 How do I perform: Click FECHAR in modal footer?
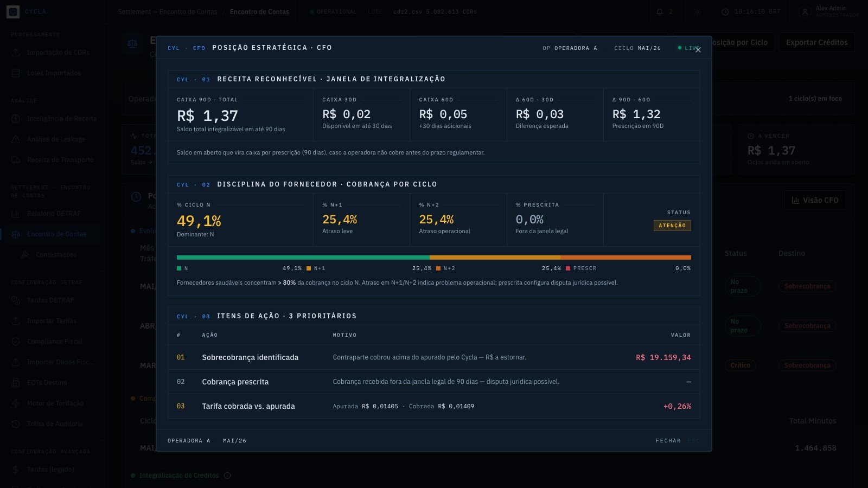668,441
